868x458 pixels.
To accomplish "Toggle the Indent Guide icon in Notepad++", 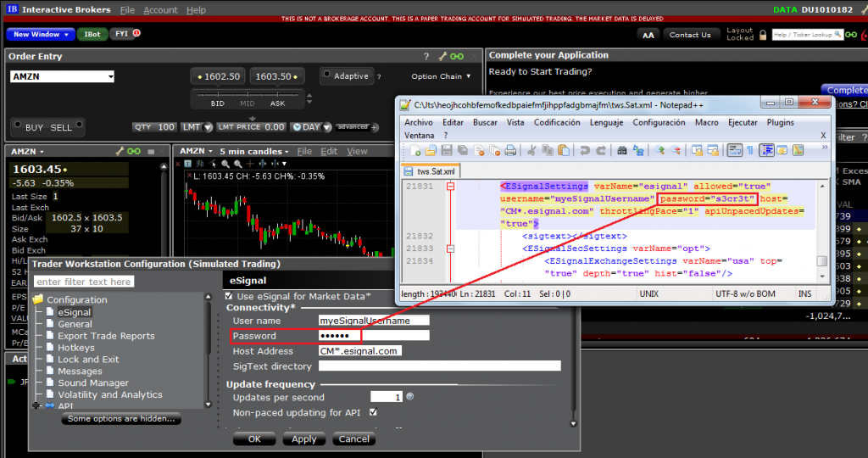I will tap(766, 150).
